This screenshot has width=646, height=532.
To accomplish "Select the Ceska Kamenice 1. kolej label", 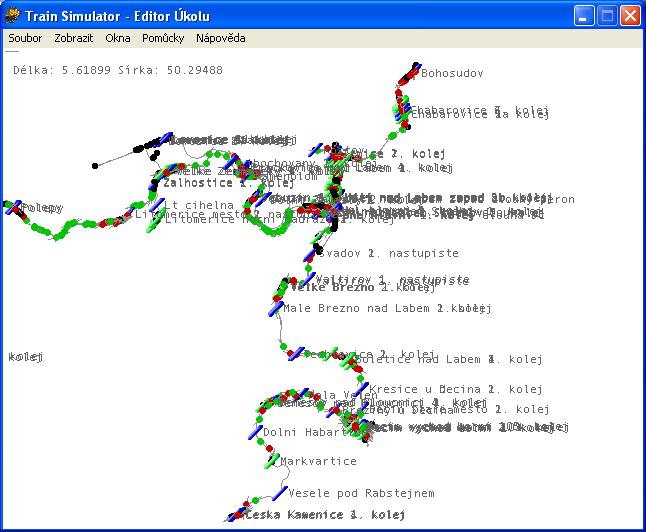I will tap(315, 516).
